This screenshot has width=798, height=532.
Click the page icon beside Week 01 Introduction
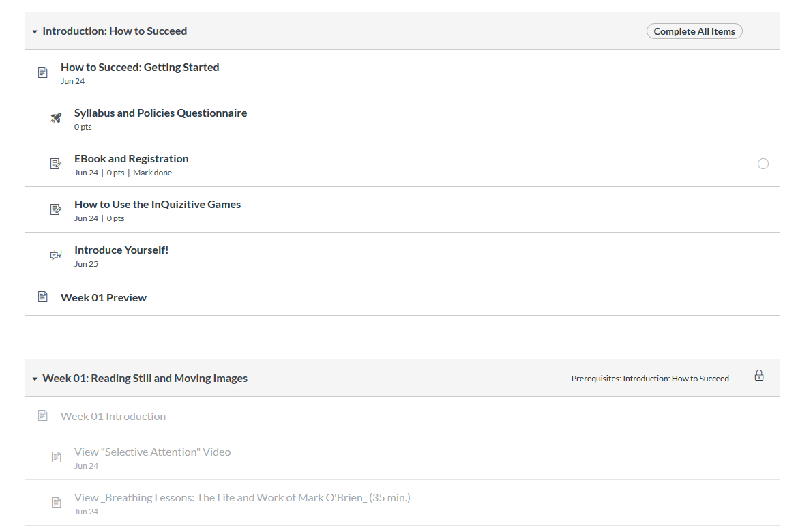43,415
